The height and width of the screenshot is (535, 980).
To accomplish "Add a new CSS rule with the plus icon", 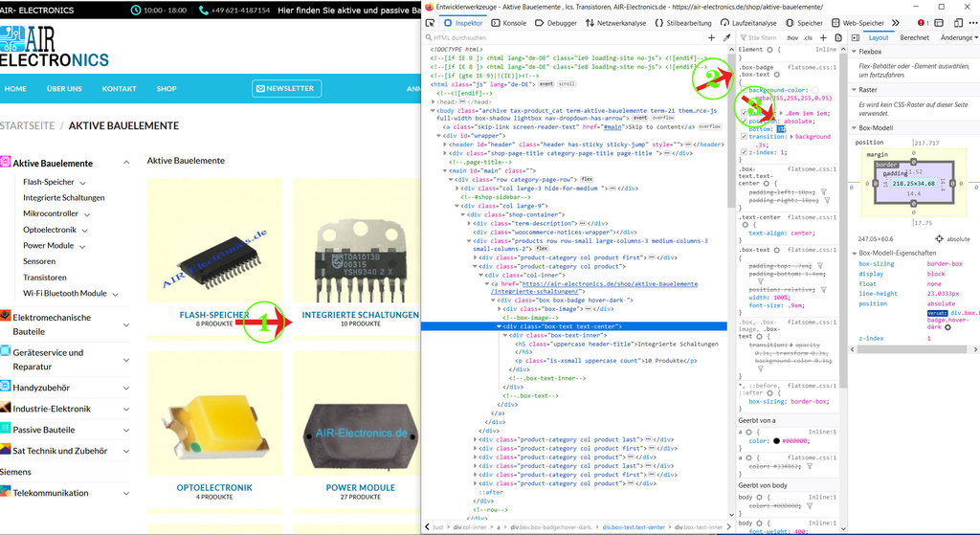I will (823, 37).
